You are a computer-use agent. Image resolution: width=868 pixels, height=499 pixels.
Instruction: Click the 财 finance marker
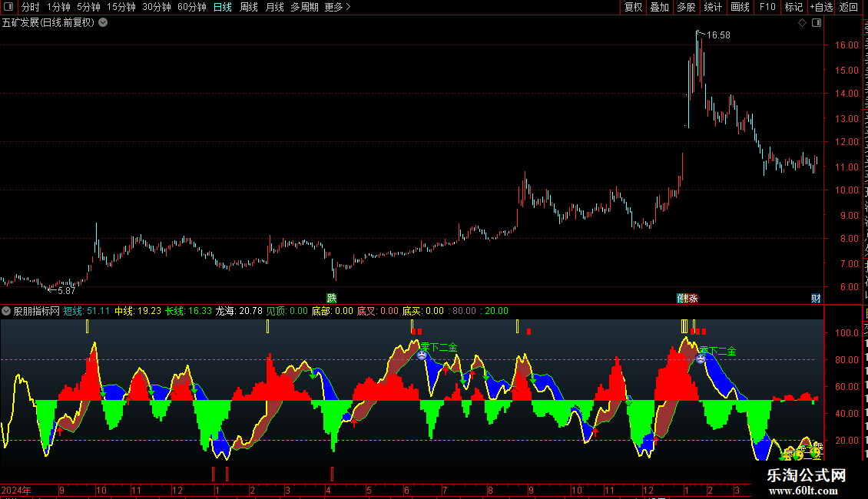816,298
